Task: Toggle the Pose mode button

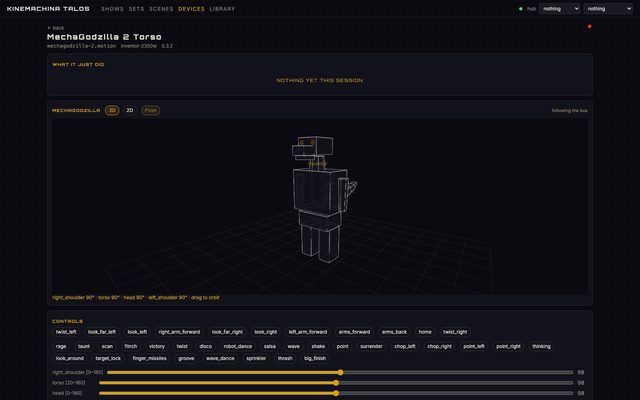Action: point(150,110)
